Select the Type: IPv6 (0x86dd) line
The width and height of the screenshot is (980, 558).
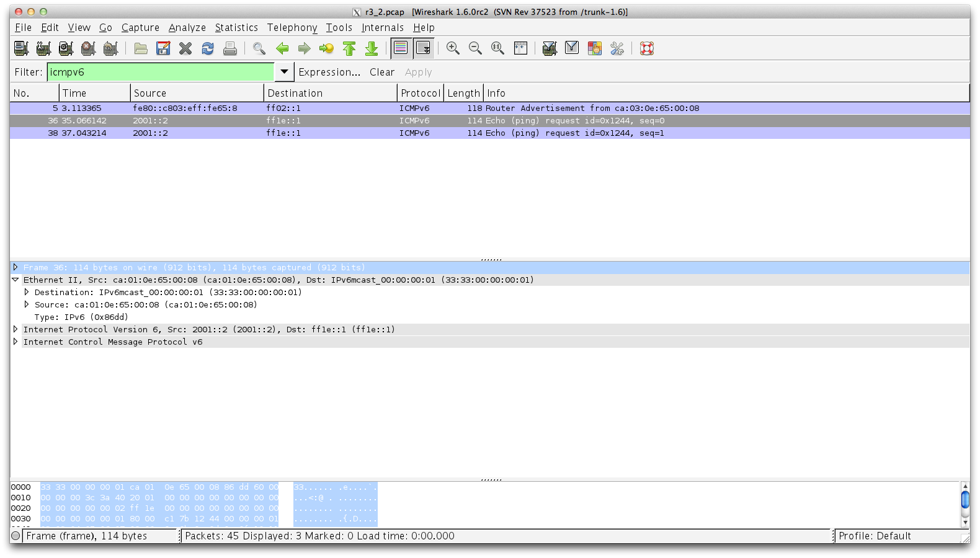[x=81, y=317]
